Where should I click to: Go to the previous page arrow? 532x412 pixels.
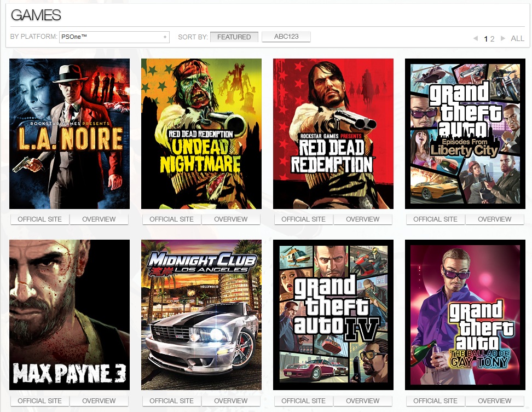tap(475, 39)
